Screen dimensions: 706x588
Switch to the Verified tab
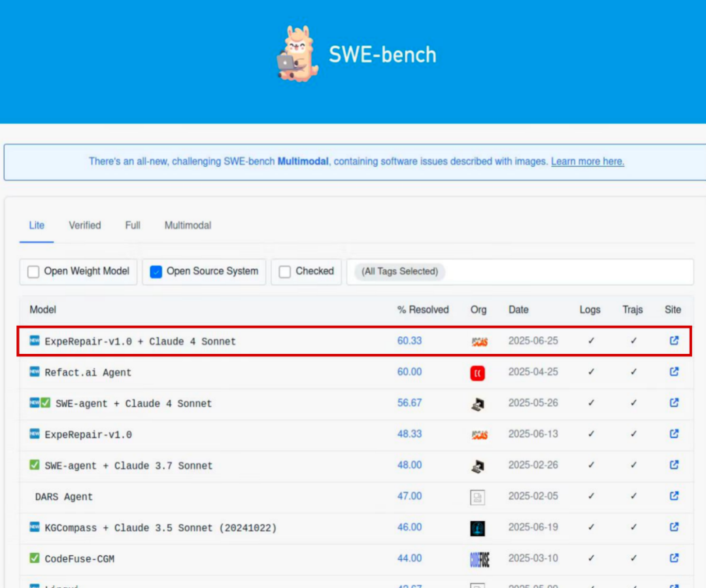pos(84,225)
